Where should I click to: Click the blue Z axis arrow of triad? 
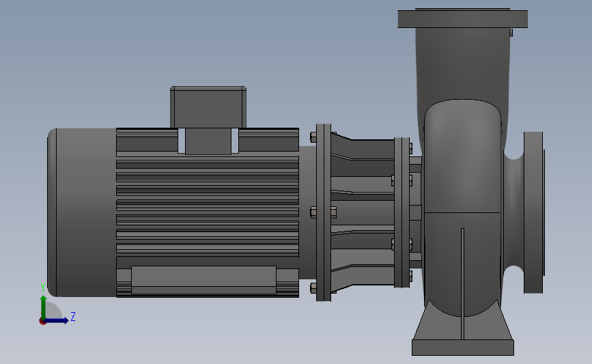tap(57, 320)
